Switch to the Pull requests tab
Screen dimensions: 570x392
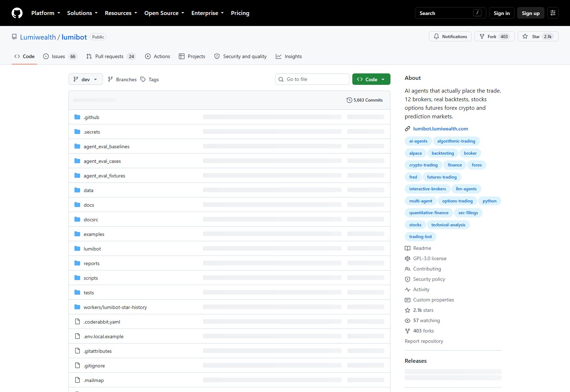coord(111,56)
